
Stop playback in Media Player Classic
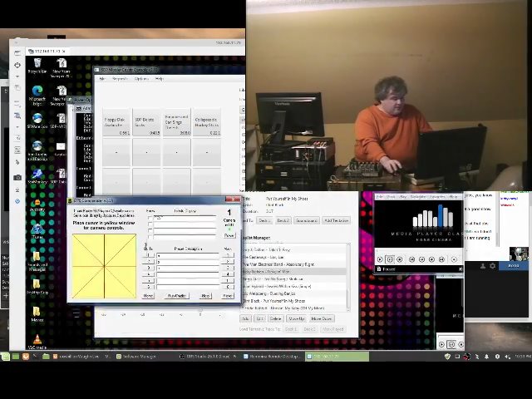click(400, 259)
